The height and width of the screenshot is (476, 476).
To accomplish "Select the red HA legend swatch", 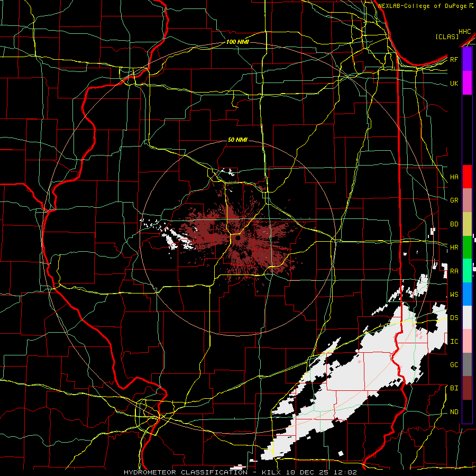I will point(467,177).
